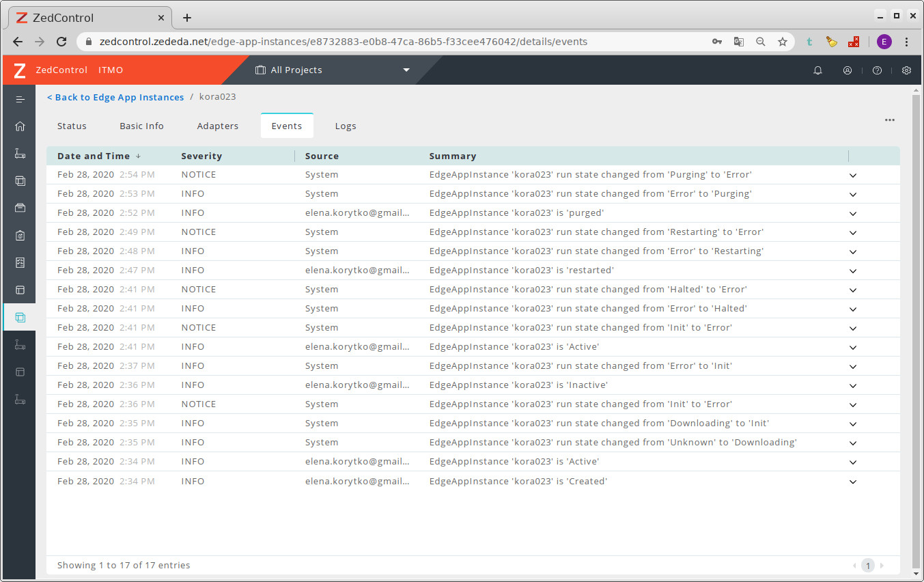Expand the 'kora023' is 'restarted' event details

click(852, 271)
